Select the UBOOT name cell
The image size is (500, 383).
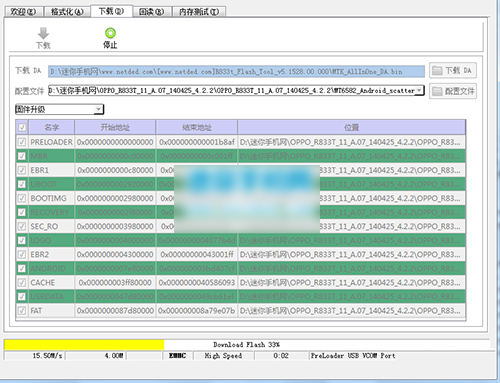pyautogui.click(x=52, y=184)
